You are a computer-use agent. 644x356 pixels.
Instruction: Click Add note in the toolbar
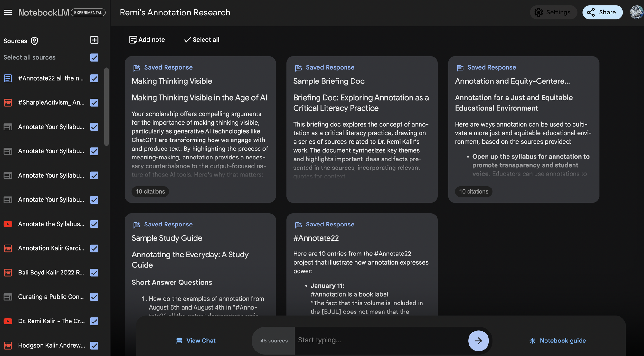click(x=147, y=40)
